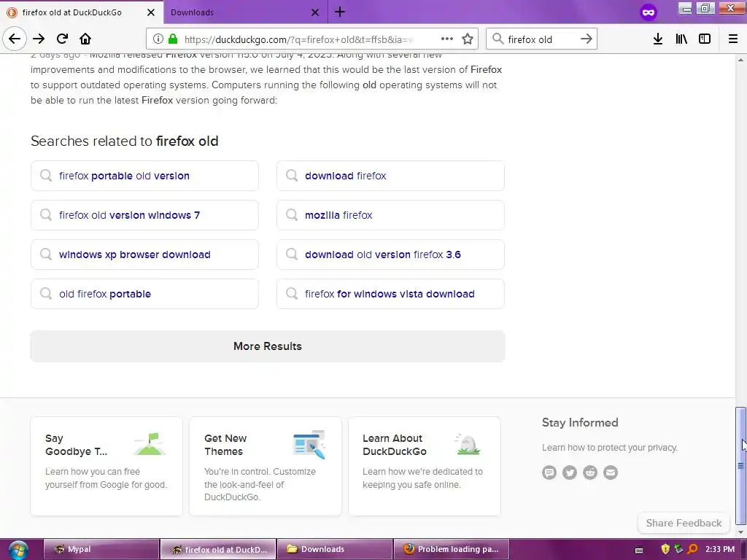Open the Learn About DuckDuckGo card
747x560 pixels.
click(x=425, y=466)
